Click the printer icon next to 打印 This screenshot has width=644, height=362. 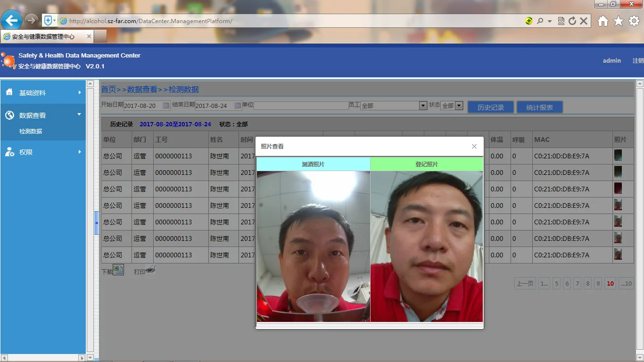pos(151,270)
